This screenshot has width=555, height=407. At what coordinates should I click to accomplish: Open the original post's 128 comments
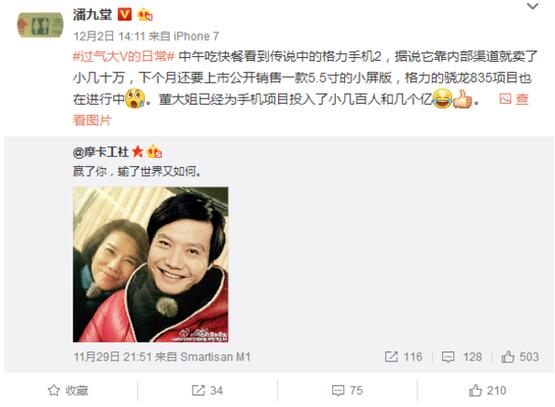pyautogui.click(x=462, y=357)
